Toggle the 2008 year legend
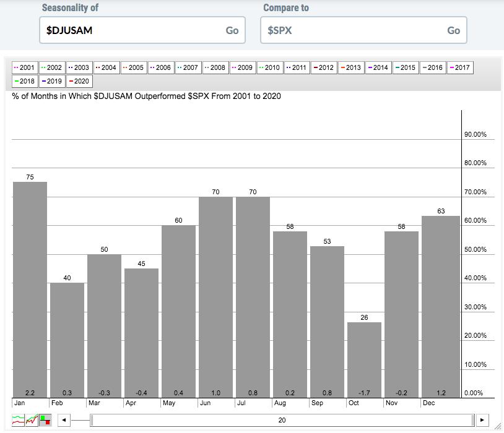This screenshot has height=433, width=504. 215,67
